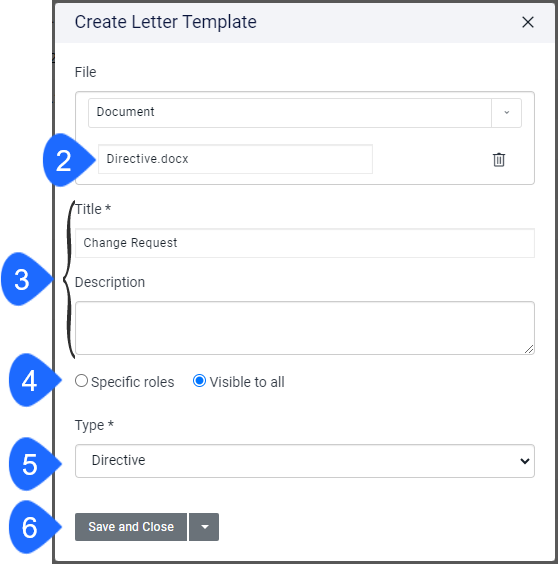Click the blue callout marker numbered 4
Image resolution: width=558 pixels, height=564 pixels.
click(x=35, y=381)
